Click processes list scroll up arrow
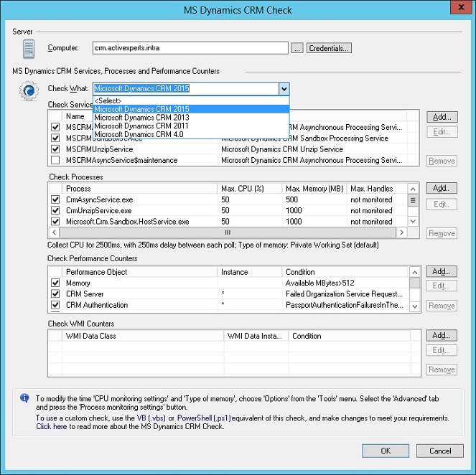This screenshot has width=476, height=475. tap(413, 189)
